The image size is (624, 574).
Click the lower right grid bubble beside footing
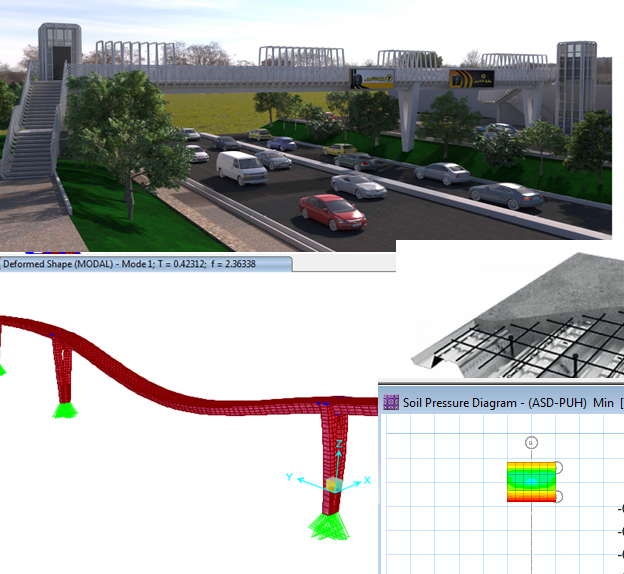tap(560, 496)
